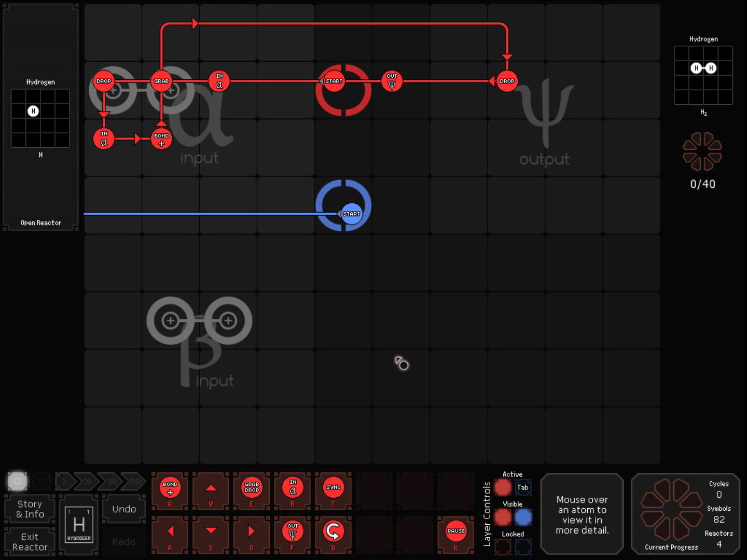The height and width of the screenshot is (560, 747).
Task: Lock the red layer
Action: tap(503, 546)
